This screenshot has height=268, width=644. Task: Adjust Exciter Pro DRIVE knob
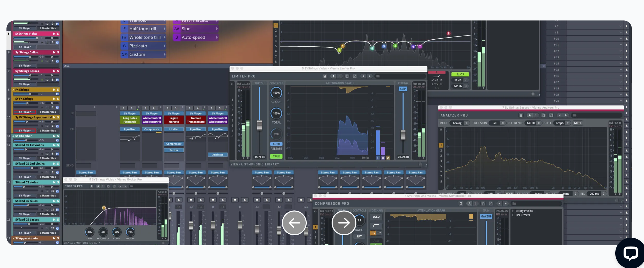(90, 232)
